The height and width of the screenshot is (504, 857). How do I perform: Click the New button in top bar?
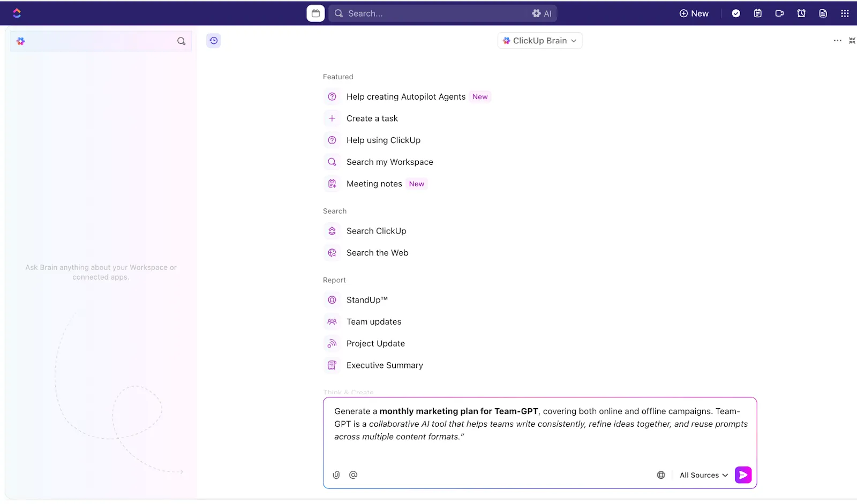point(694,13)
